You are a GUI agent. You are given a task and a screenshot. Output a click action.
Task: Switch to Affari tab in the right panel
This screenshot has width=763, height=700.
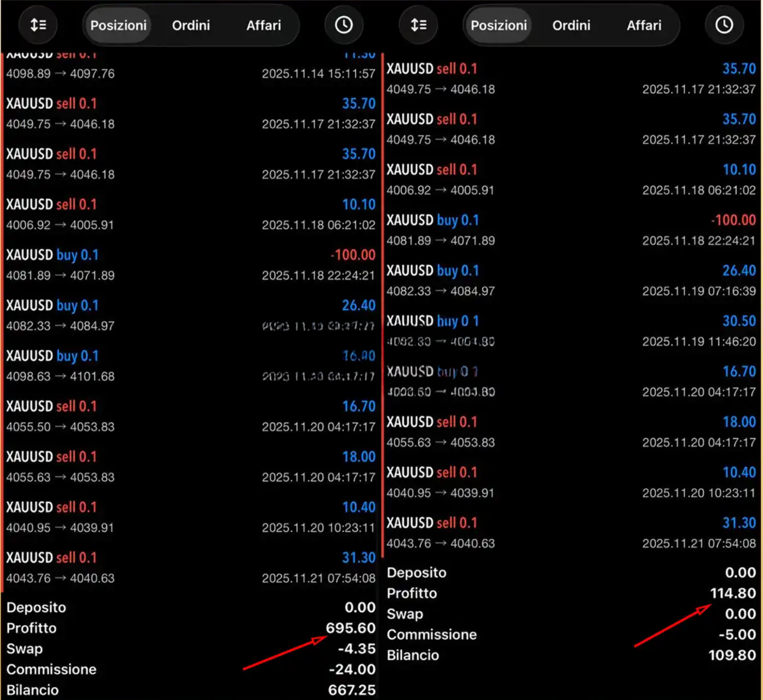point(644,25)
